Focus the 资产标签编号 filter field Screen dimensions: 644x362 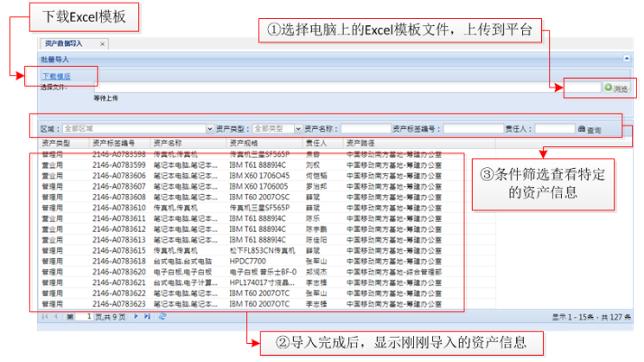[x=474, y=129]
